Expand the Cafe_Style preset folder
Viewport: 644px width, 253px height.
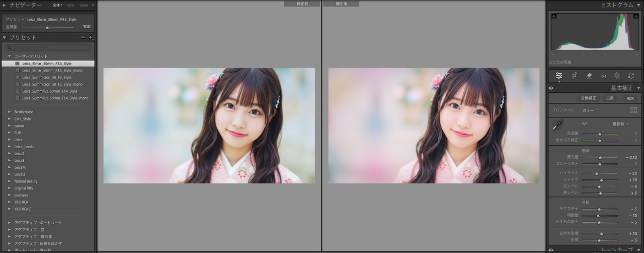coord(10,119)
